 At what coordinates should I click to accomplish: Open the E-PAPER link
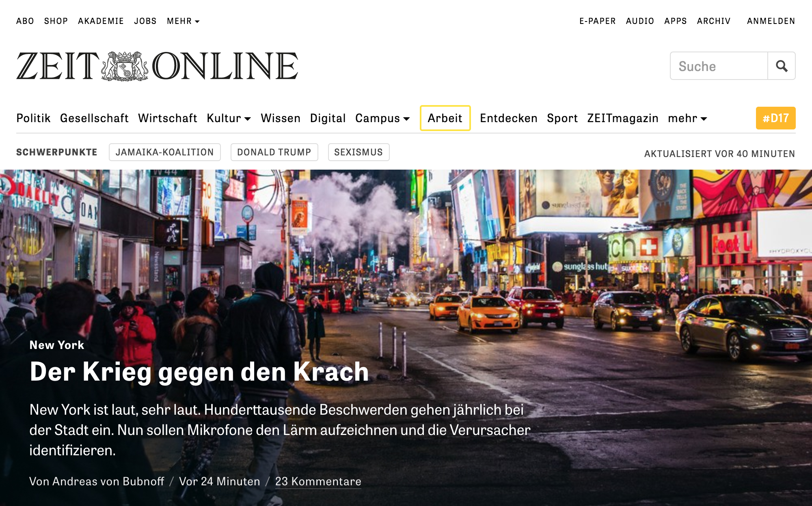pos(598,21)
